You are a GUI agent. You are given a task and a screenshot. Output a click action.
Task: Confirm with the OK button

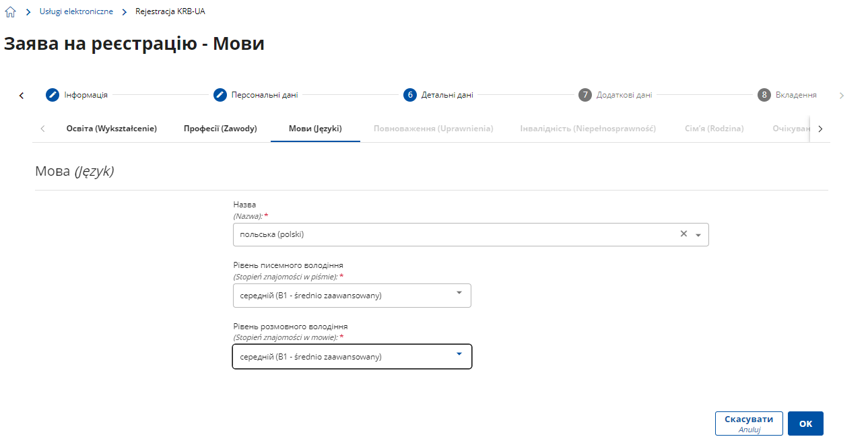[x=805, y=423]
